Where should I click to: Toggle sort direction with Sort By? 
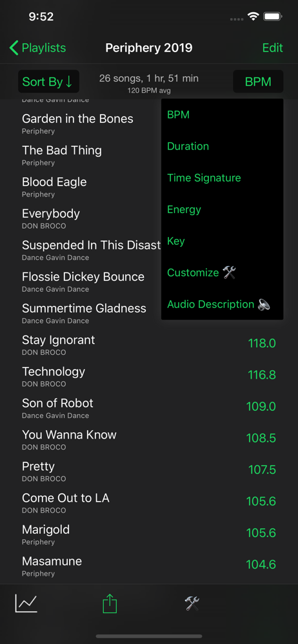[x=48, y=81]
